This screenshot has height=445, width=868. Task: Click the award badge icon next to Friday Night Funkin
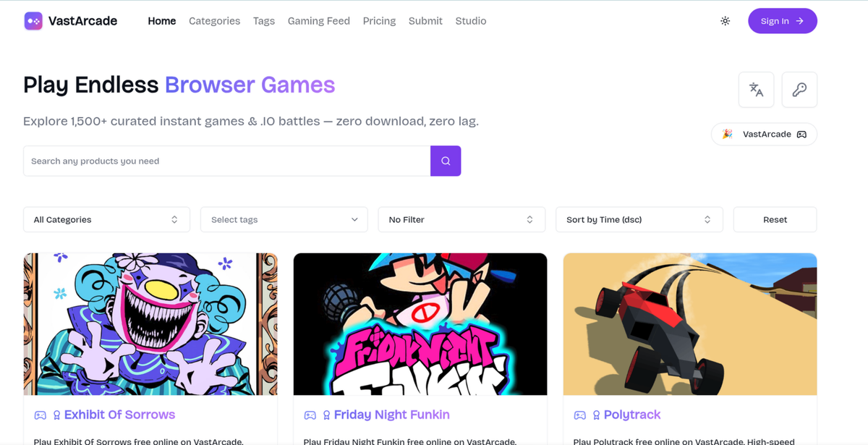click(326, 415)
